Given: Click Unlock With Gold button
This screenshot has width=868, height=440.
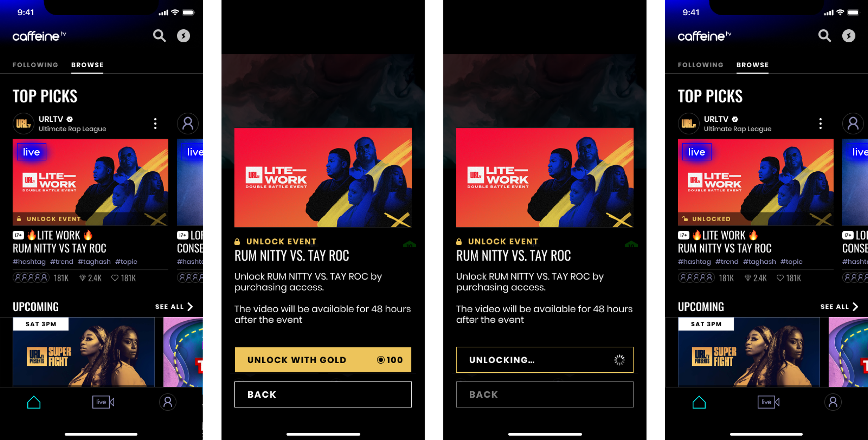Looking at the screenshot, I should [x=323, y=360].
